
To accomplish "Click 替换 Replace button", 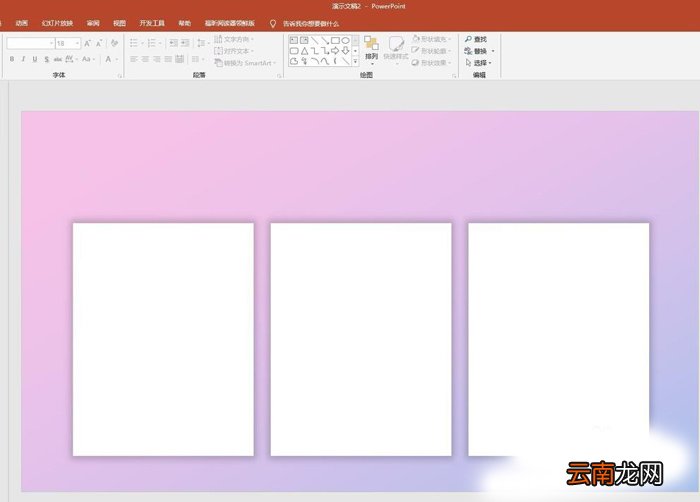I will tap(479, 51).
